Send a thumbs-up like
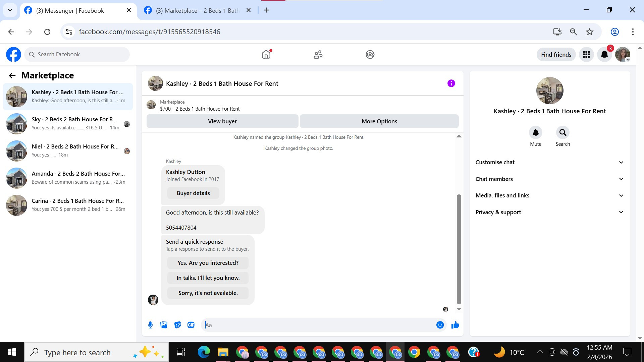This screenshot has width=644, height=362. pyautogui.click(x=455, y=325)
